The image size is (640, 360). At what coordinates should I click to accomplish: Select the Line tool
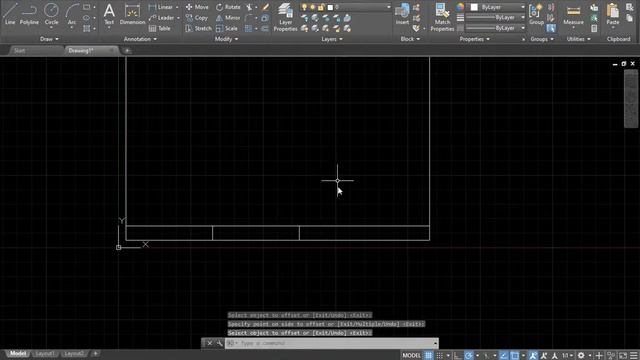tap(10, 13)
